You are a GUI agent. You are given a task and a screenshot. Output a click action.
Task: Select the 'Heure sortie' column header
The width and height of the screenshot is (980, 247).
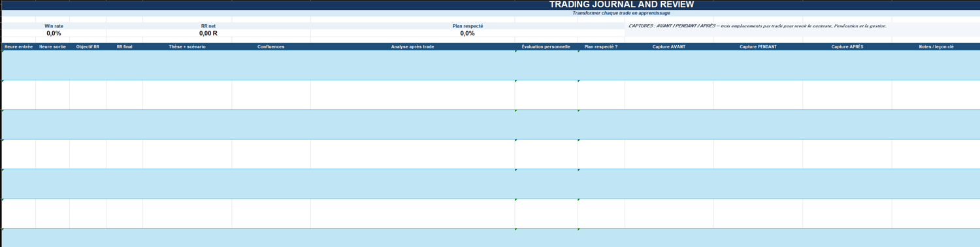(x=53, y=47)
